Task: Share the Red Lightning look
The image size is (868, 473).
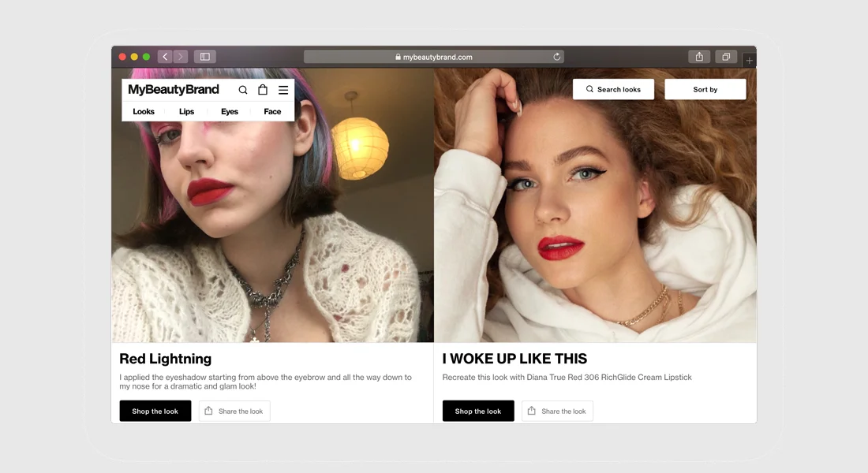Action: 234,411
